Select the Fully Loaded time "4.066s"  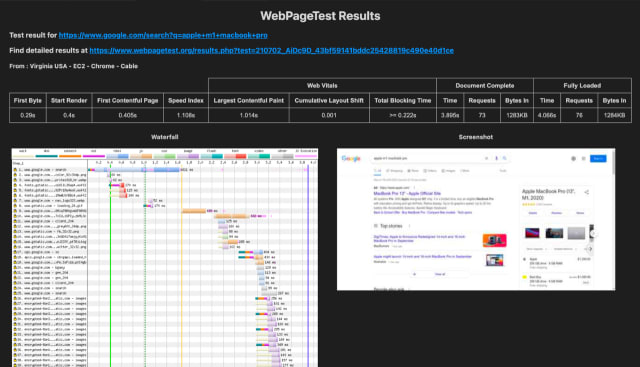click(x=547, y=115)
